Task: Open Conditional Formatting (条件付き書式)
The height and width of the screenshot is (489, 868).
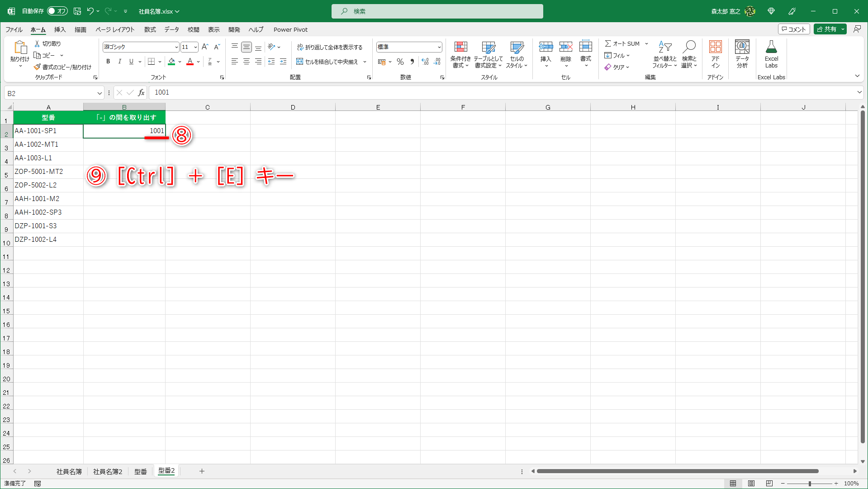Action: pyautogui.click(x=460, y=54)
